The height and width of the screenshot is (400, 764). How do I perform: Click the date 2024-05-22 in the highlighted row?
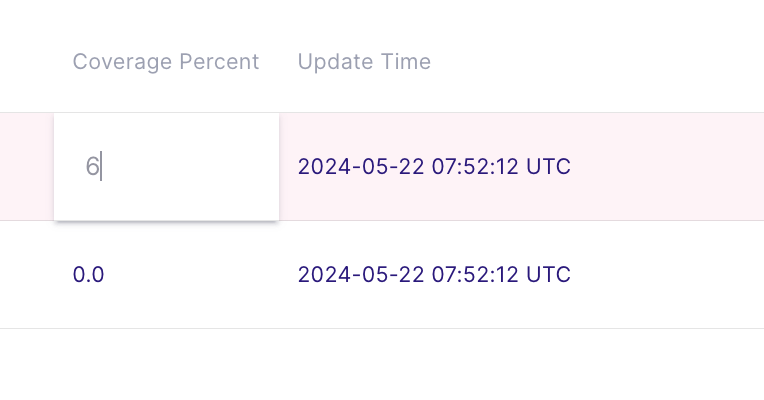pyautogui.click(x=360, y=167)
